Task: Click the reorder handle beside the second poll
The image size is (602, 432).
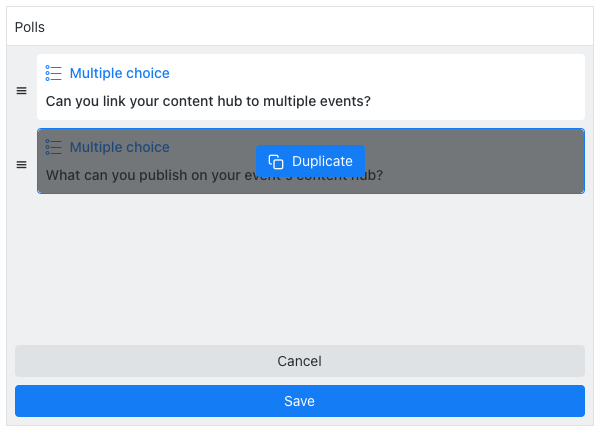Action: click(x=22, y=165)
